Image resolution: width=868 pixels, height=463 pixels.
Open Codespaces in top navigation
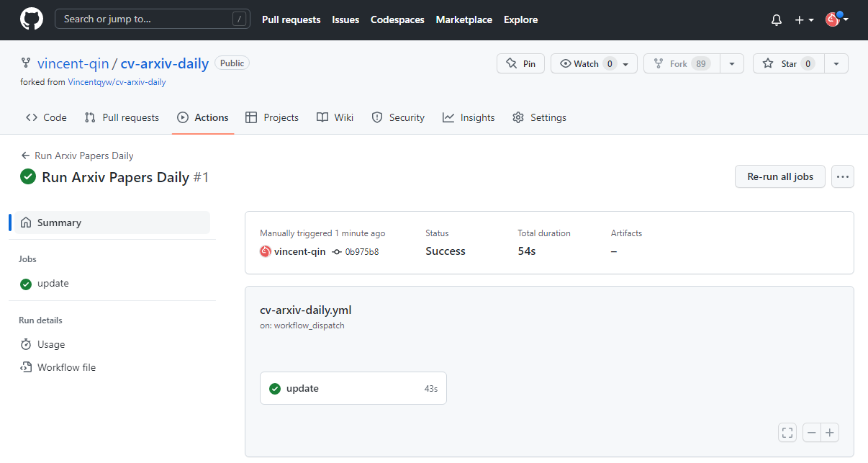click(x=397, y=19)
